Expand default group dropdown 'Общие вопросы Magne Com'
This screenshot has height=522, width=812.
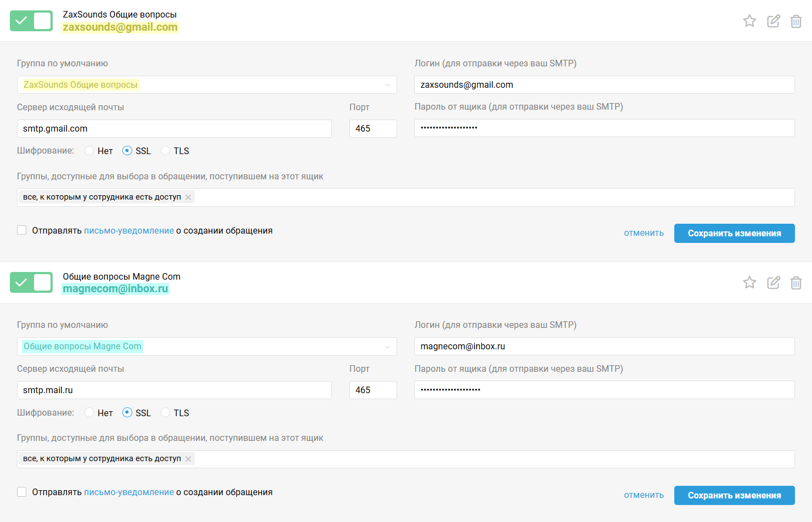(x=207, y=347)
